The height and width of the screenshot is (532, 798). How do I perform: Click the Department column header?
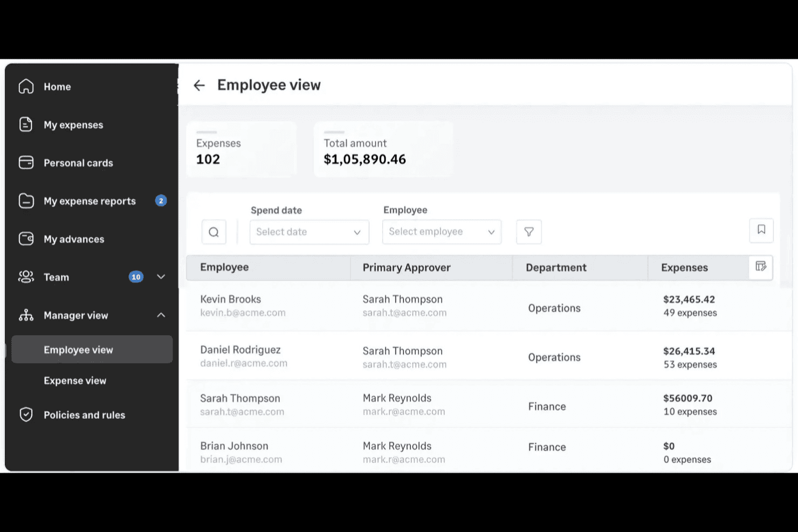tap(556, 268)
